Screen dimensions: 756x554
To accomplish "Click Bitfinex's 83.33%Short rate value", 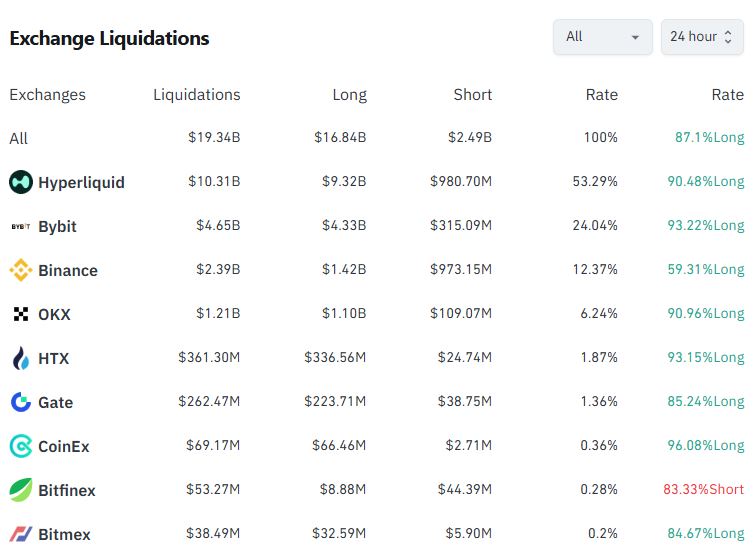I will (703, 490).
